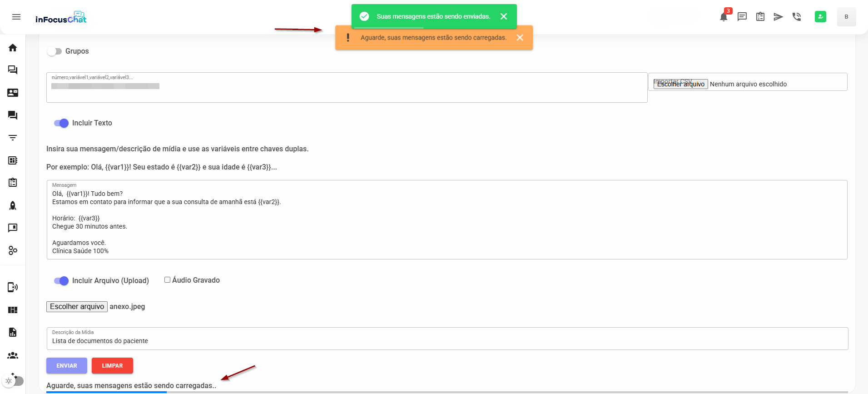868x394 pixels.
Task: Dismiss the green messages-sent notification
Action: (x=504, y=16)
